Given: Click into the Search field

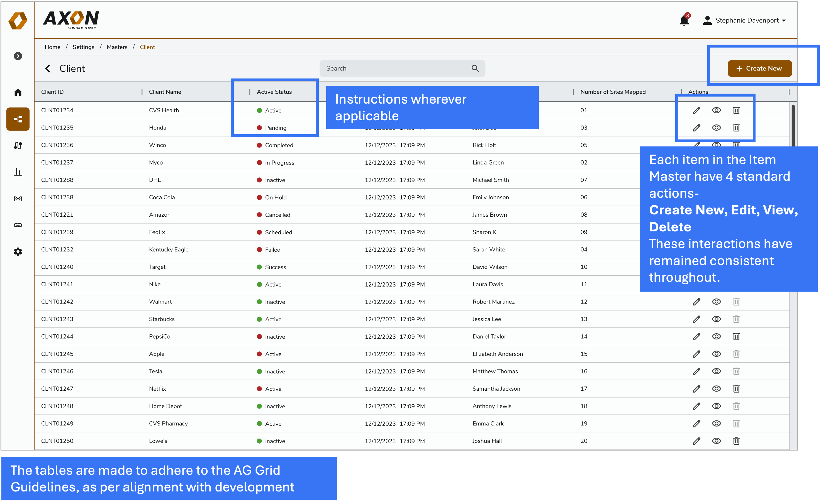Looking at the screenshot, I should [x=402, y=68].
